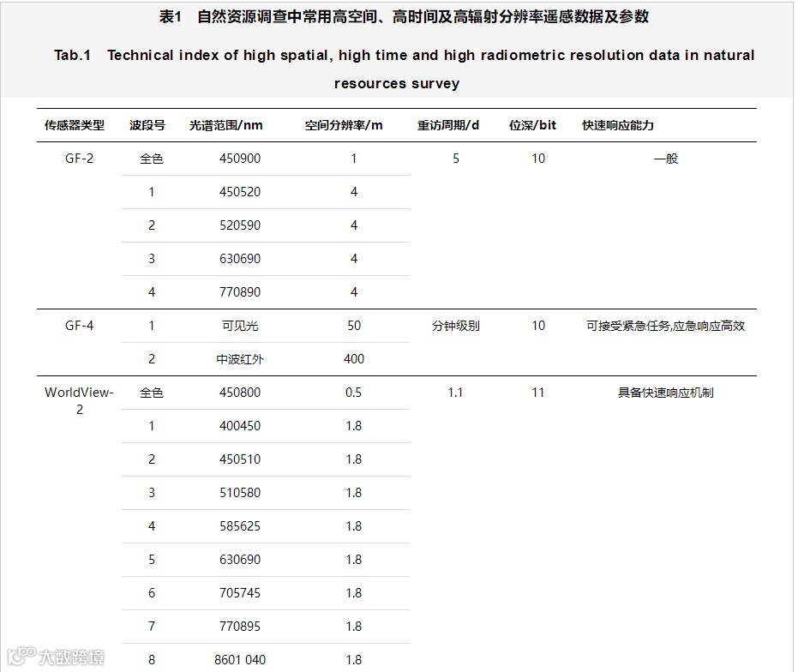The height and width of the screenshot is (672, 798).
Task: Select the 重访周期/d column header
Action: click(x=447, y=125)
